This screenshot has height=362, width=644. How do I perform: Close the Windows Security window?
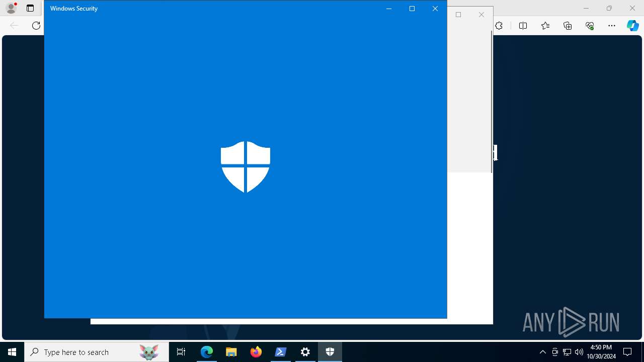(435, 9)
